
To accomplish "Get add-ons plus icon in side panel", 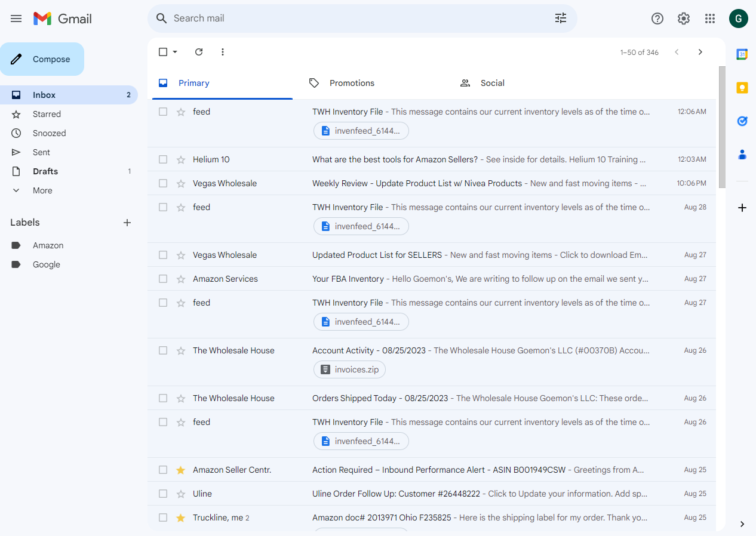I will [742, 208].
